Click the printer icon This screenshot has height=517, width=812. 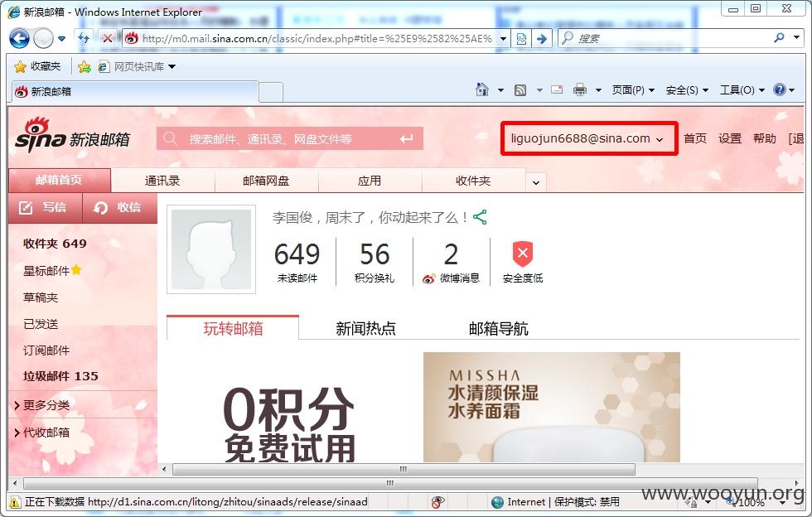(580, 90)
